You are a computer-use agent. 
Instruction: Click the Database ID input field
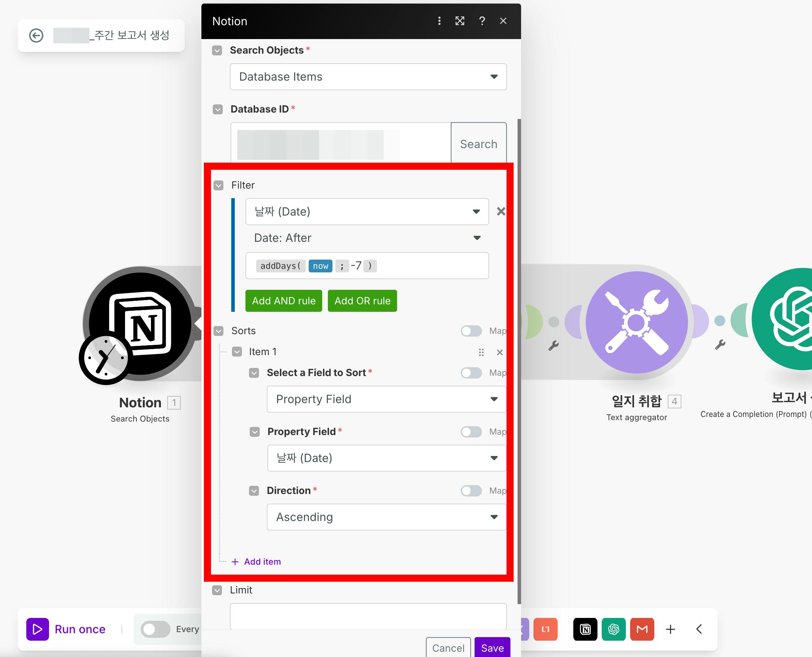(x=341, y=144)
